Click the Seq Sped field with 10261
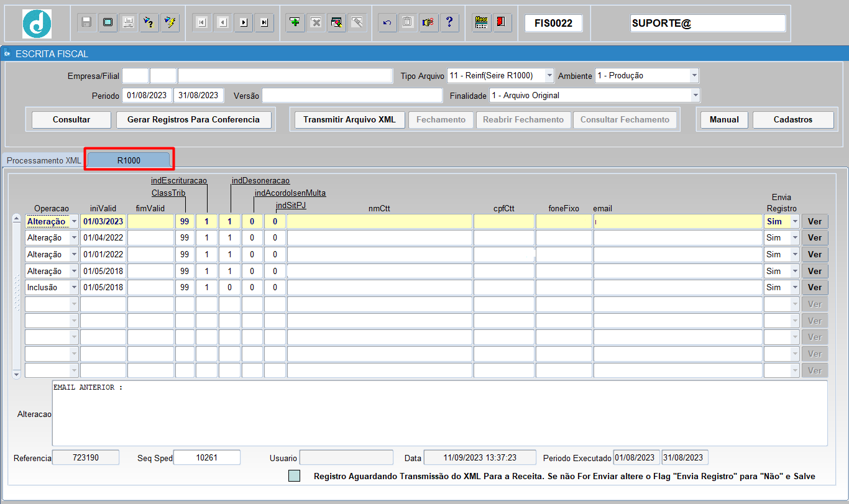 [x=206, y=458]
